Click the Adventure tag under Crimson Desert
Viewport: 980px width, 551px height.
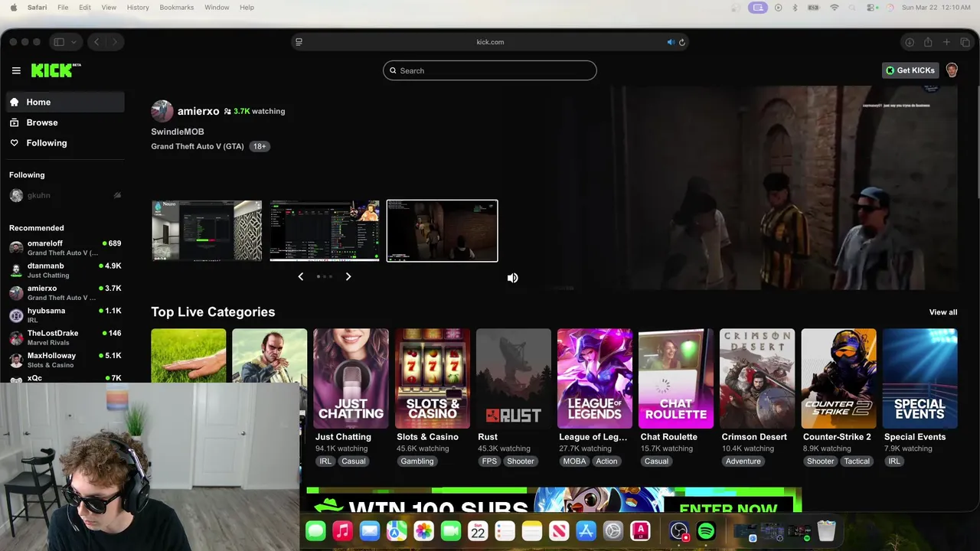pyautogui.click(x=743, y=461)
